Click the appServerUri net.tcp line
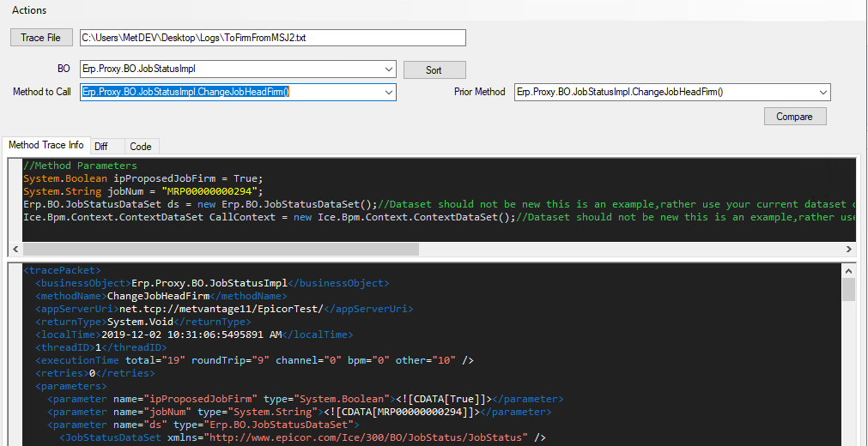The image size is (868, 446). coord(224,309)
